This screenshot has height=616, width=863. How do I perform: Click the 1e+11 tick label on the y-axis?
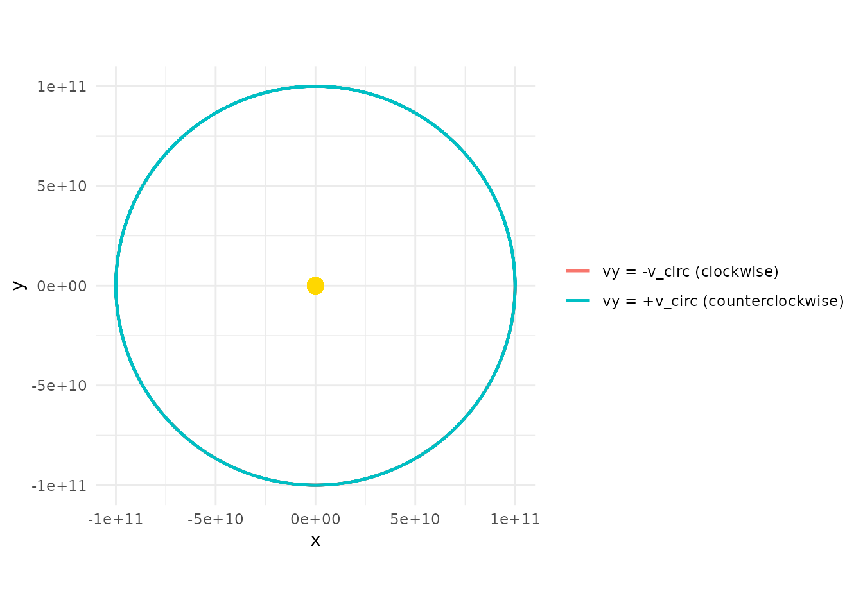(62, 87)
